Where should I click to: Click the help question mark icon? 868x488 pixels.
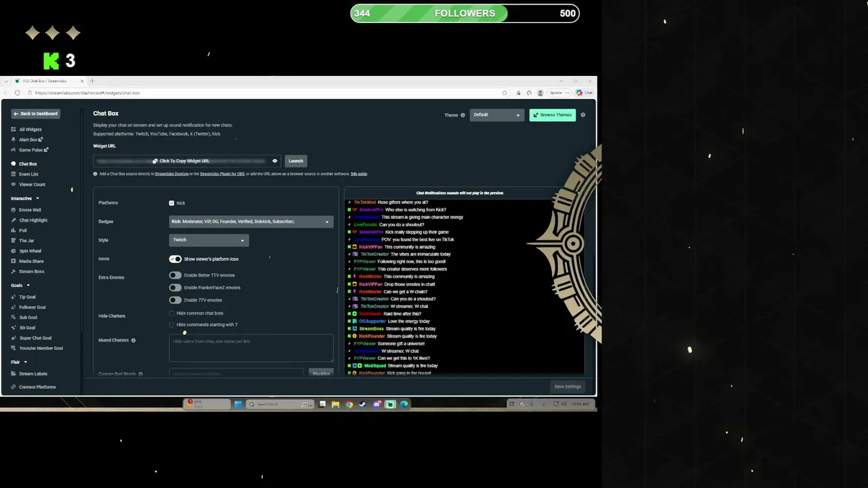tap(583, 115)
